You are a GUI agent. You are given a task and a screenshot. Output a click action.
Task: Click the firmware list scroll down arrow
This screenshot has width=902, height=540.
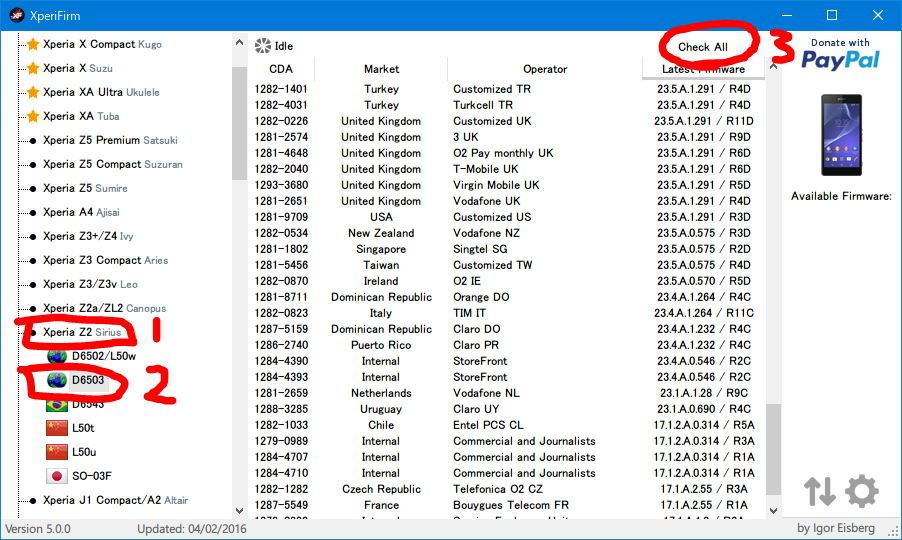pyautogui.click(x=774, y=511)
